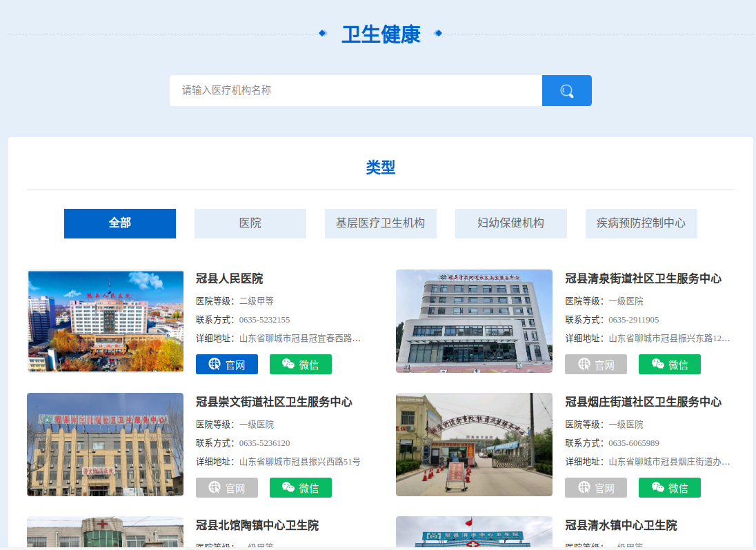Click globe icon for 冠县烟庄街道社区卫生服务中心

click(x=584, y=487)
